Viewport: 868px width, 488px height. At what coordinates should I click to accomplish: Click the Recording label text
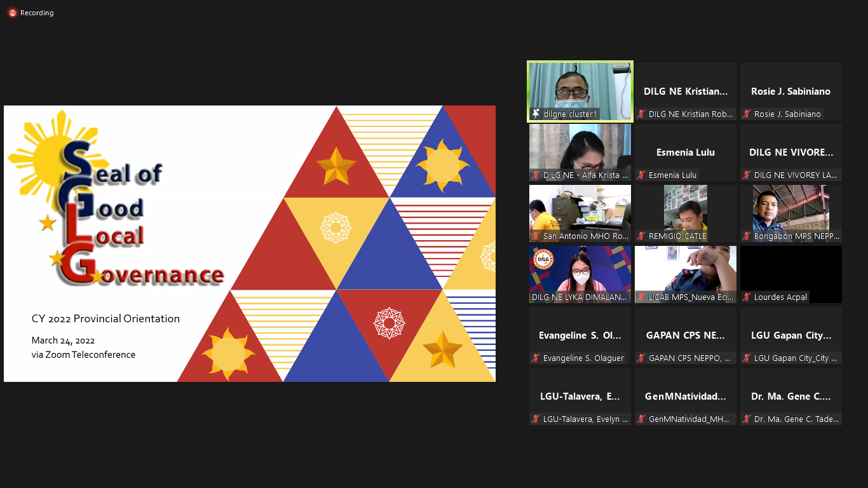tap(37, 13)
